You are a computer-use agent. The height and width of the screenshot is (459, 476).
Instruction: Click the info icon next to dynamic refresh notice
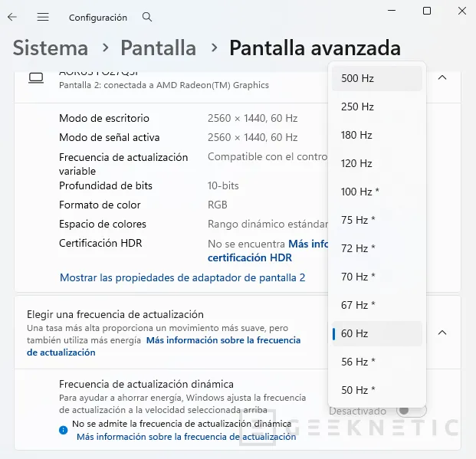point(64,430)
